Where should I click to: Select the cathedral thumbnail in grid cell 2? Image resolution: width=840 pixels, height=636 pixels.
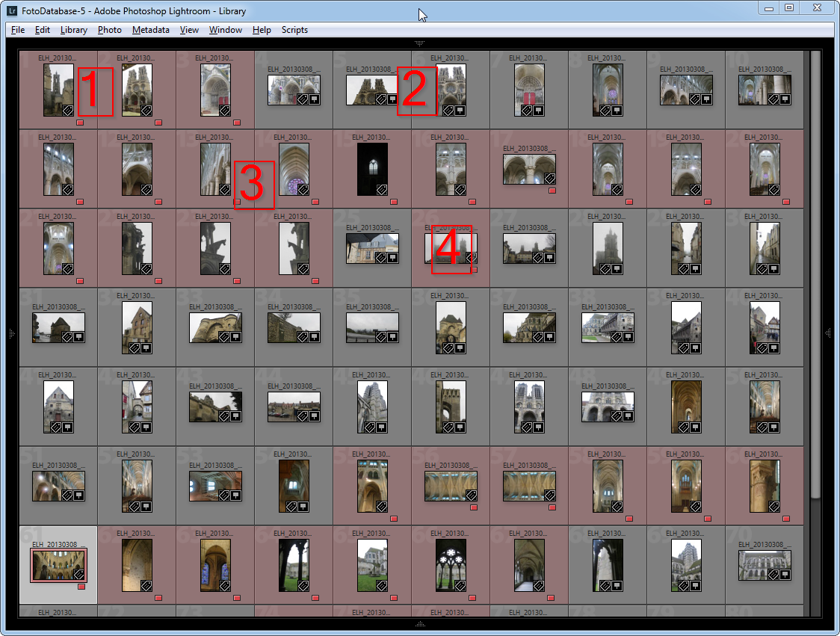click(138, 90)
